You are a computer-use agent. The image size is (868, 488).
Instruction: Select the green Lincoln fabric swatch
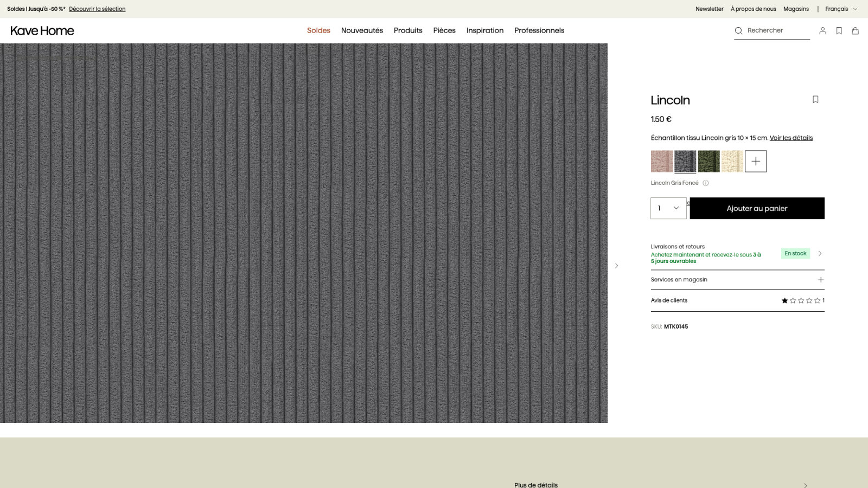coord(709,162)
